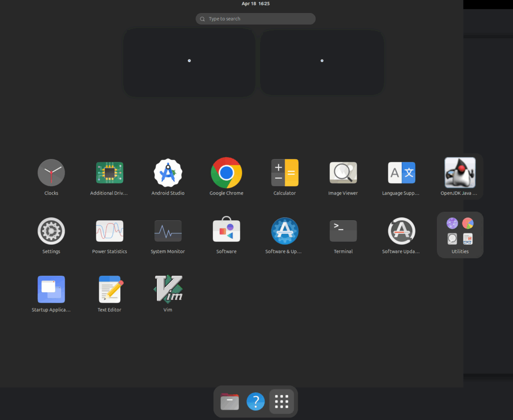This screenshot has width=513, height=420.
Task: Open Additional Drivers
Action: [109, 173]
